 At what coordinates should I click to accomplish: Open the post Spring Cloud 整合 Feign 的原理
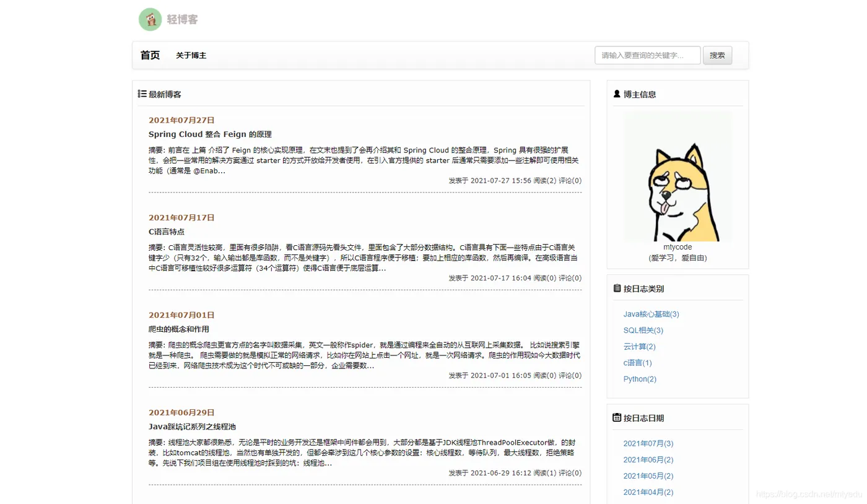[210, 134]
